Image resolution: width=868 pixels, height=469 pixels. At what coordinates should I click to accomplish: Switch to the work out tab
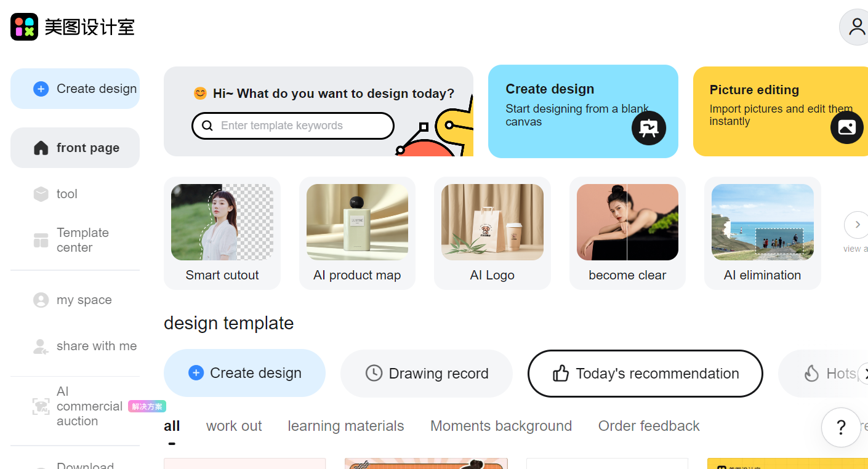234,425
